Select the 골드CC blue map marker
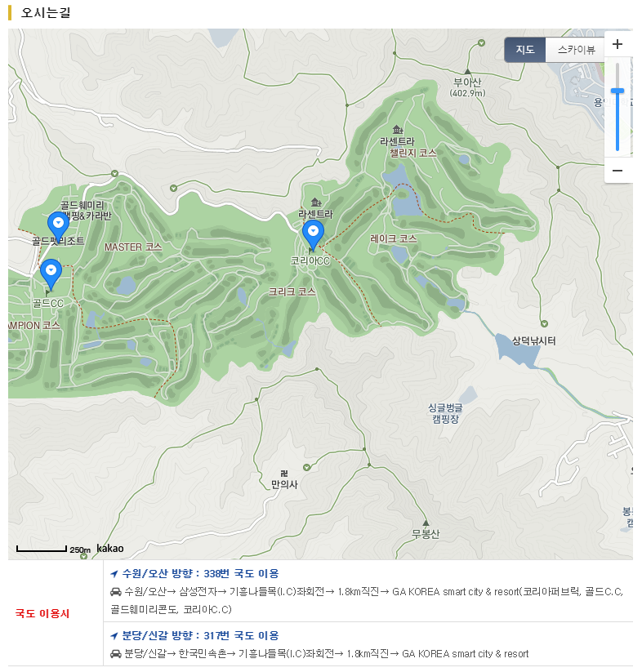The image size is (642, 672). point(51,274)
